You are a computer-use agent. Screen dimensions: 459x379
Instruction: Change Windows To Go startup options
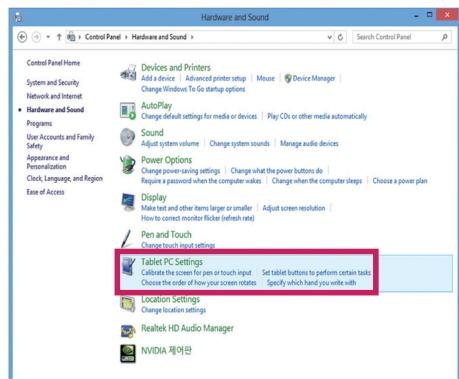(x=193, y=89)
